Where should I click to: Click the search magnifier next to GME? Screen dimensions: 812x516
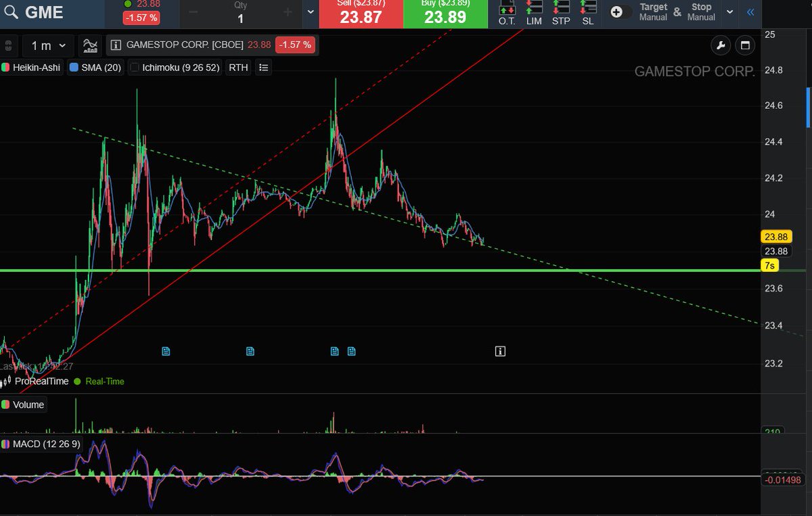pos(11,12)
